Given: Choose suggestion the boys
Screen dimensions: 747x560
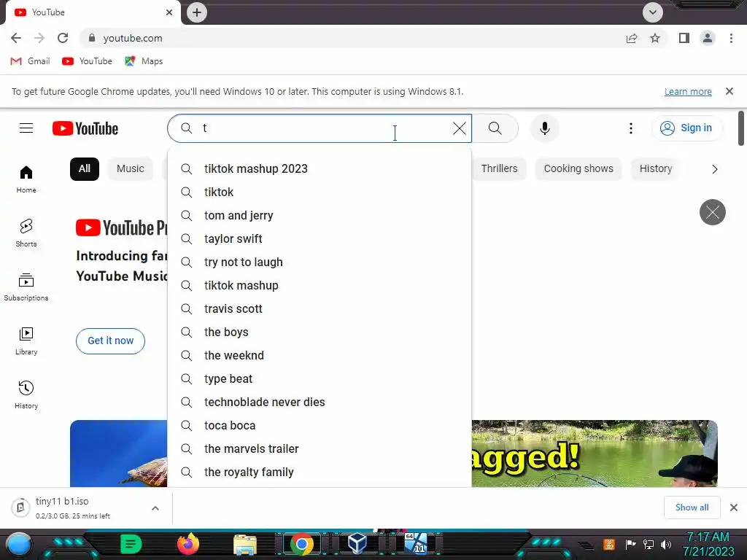Looking at the screenshot, I should tap(320, 332).
